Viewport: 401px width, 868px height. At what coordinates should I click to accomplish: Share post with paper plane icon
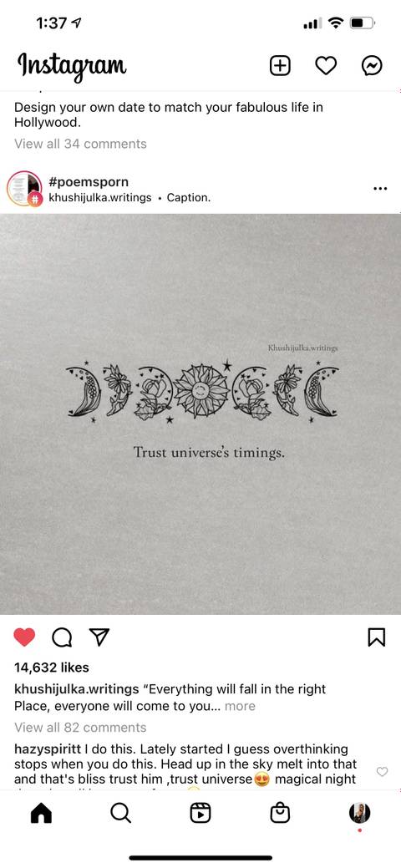pyautogui.click(x=99, y=637)
